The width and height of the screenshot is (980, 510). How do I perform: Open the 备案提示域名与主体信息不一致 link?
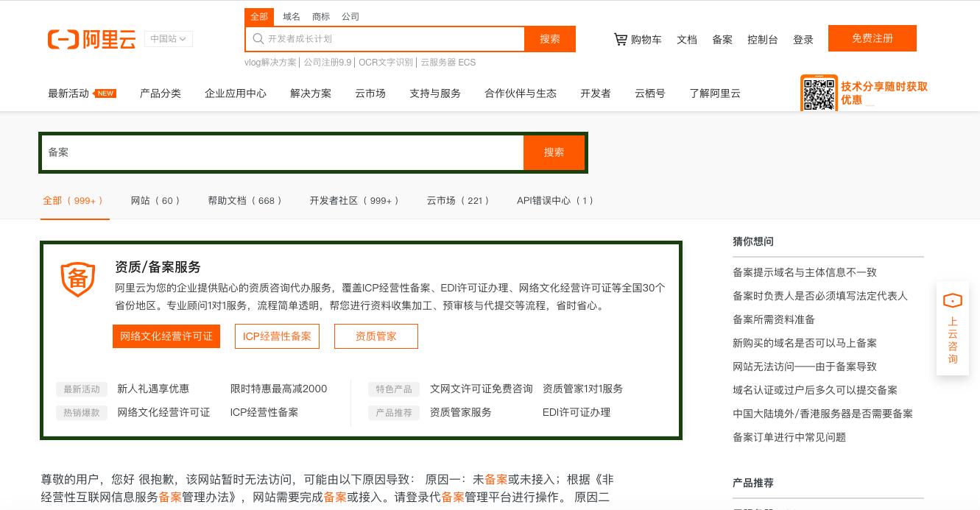[x=804, y=272]
